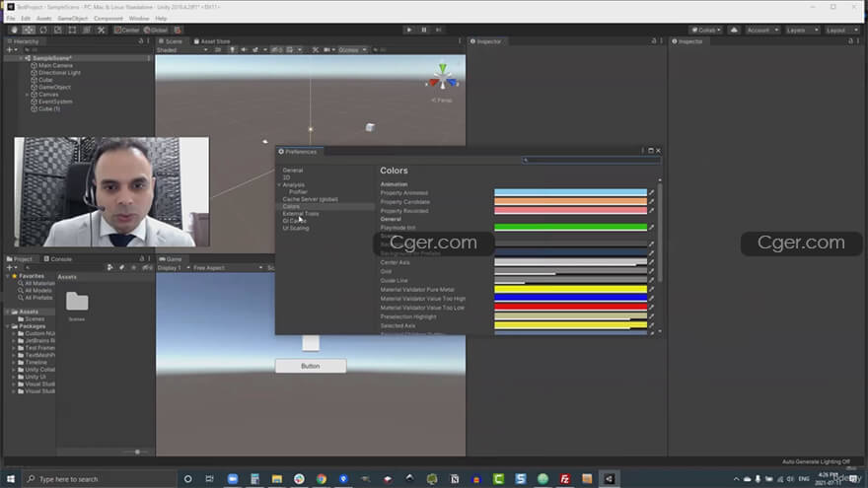This screenshot has width=868, height=488.
Task: Toggle 2D view in Scene toolbar
Action: (218, 50)
